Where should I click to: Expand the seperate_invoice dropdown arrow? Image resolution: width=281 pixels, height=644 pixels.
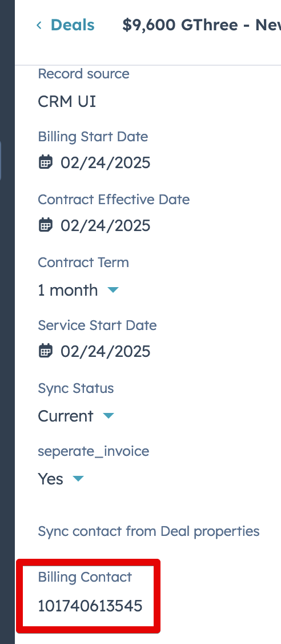click(x=78, y=479)
